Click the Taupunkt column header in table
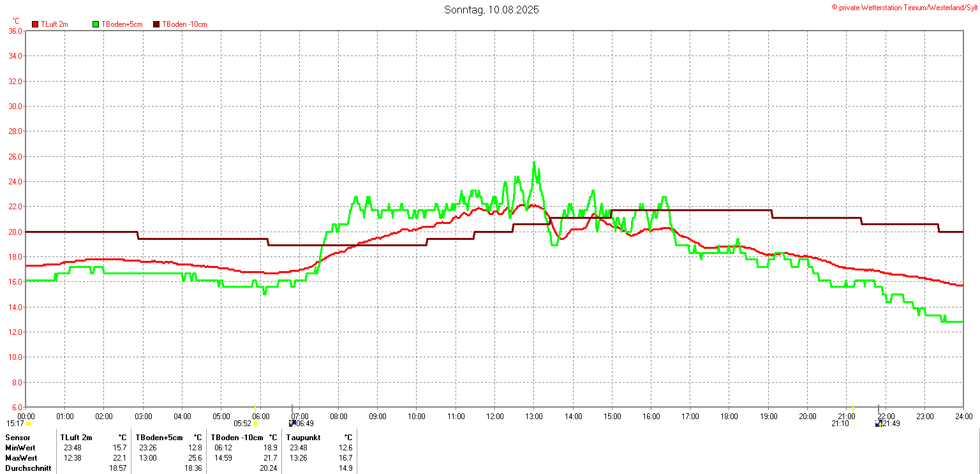This screenshot has width=980, height=474. pyautogui.click(x=303, y=438)
